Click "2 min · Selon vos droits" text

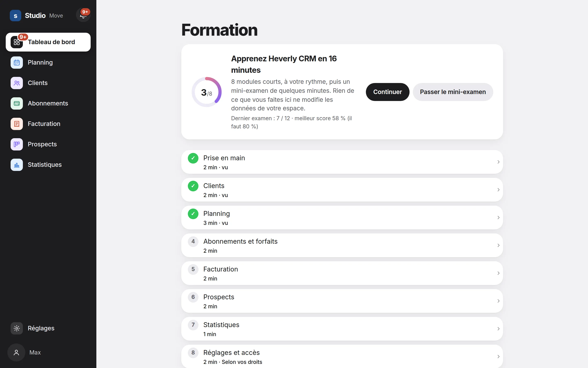coord(233,362)
